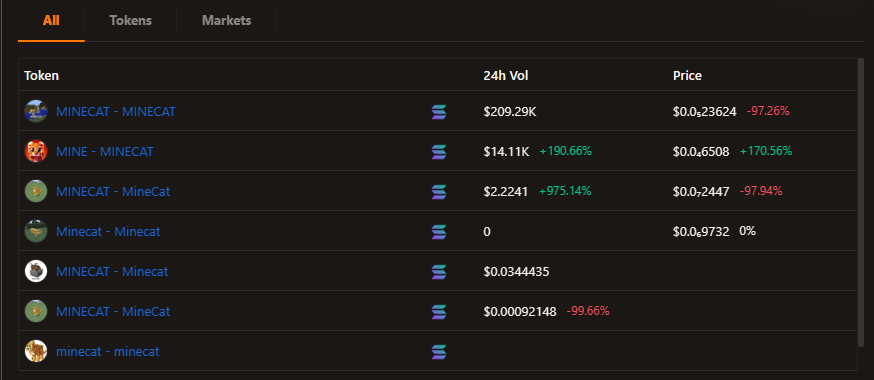Screen dimensions: 874x380
Task: Open the Tokens tab
Action: click(130, 21)
